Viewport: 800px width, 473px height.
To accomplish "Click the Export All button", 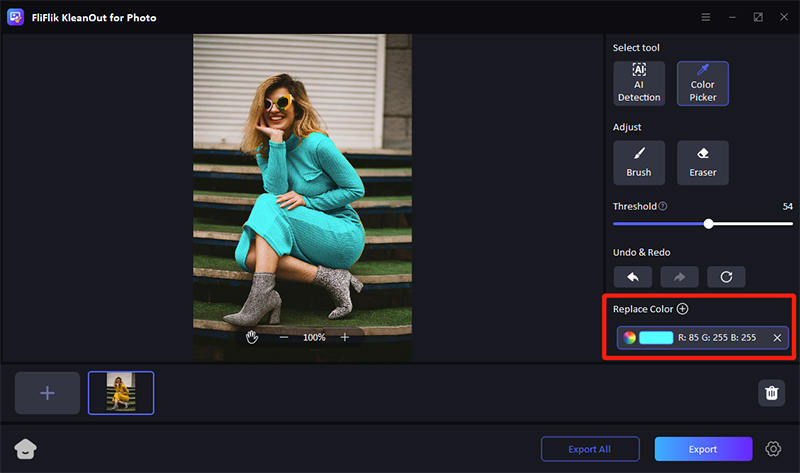I will 590,449.
